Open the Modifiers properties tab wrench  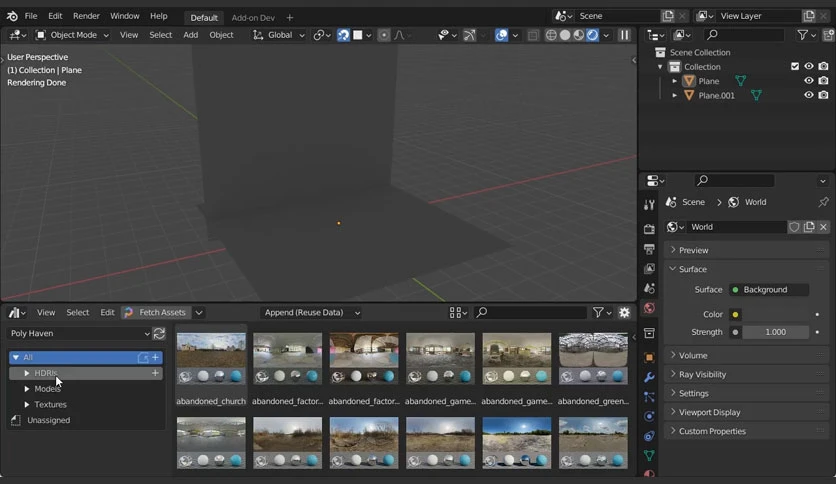click(649, 377)
